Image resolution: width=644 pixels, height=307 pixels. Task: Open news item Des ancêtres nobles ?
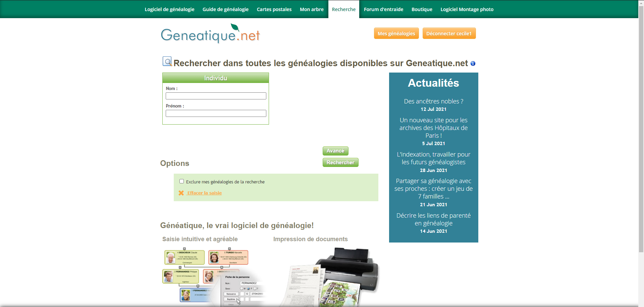click(x=433, y=101)
